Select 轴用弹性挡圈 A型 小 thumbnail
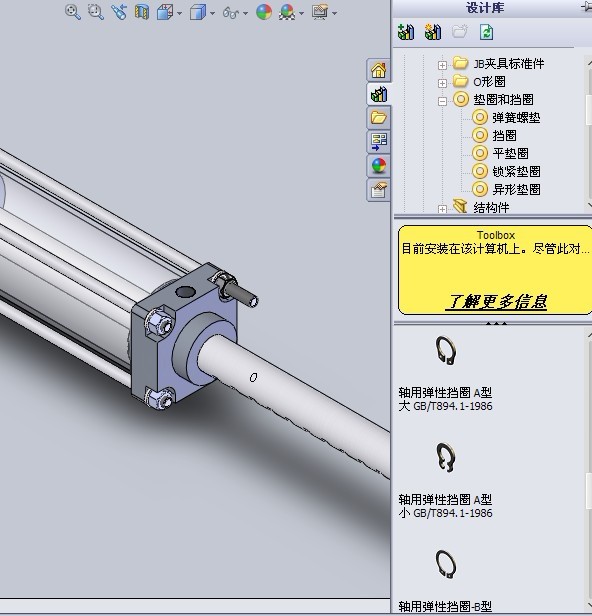This screenshot has height=616, width=592. coord(446,458)
